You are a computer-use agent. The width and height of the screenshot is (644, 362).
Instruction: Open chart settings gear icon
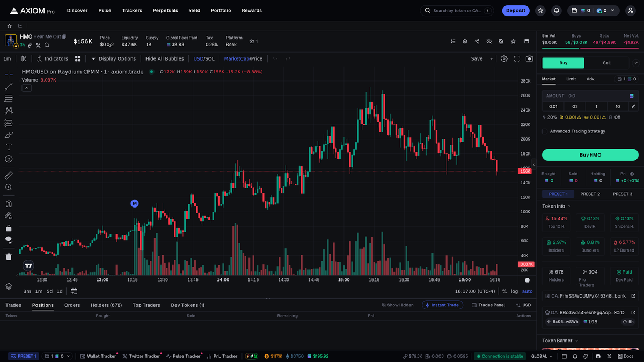504,58
